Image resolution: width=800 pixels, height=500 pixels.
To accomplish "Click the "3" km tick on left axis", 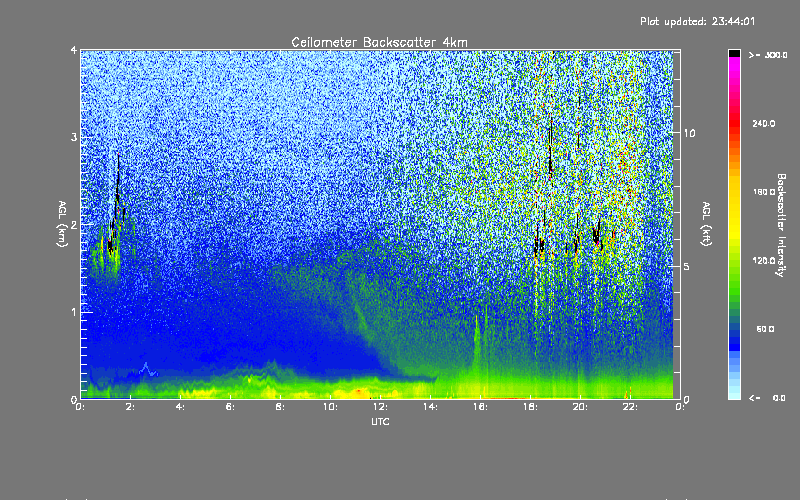I will click(x=74, y=137).
